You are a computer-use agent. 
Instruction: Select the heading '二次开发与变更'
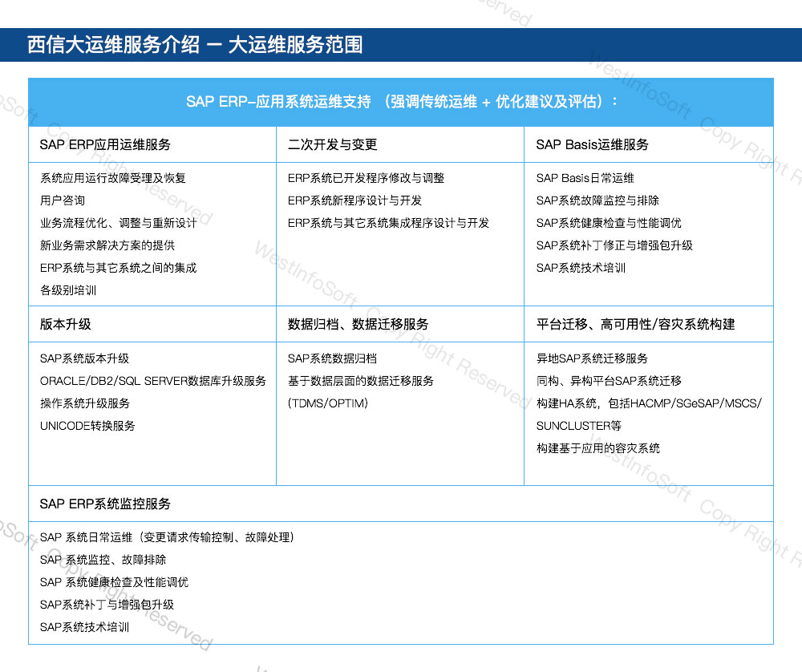[333, 144]
